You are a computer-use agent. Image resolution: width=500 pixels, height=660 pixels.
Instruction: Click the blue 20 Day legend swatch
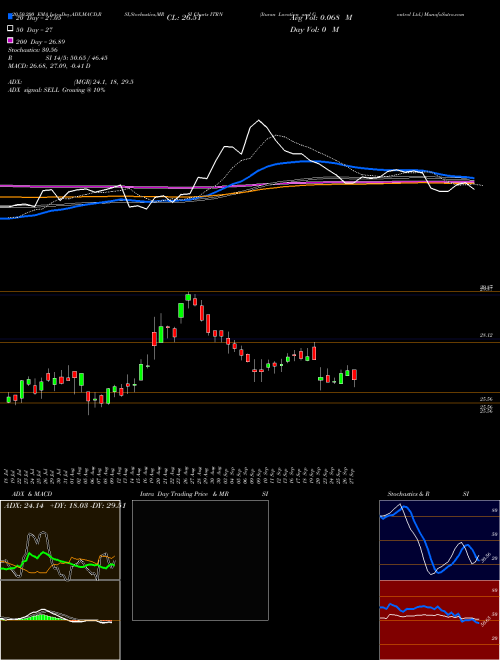point(10,17)
